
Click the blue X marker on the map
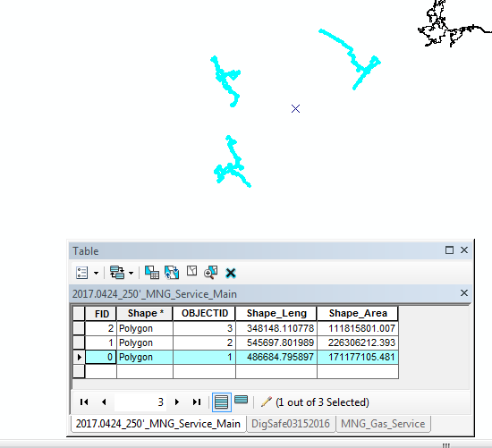point(295,109)
